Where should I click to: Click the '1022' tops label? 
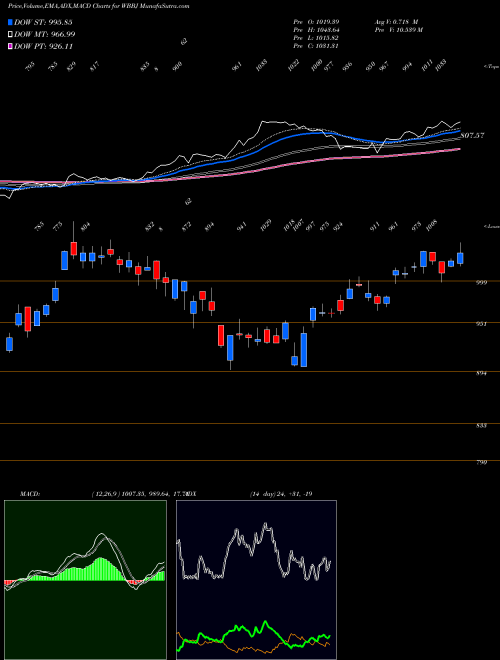(x=293, y=65)
